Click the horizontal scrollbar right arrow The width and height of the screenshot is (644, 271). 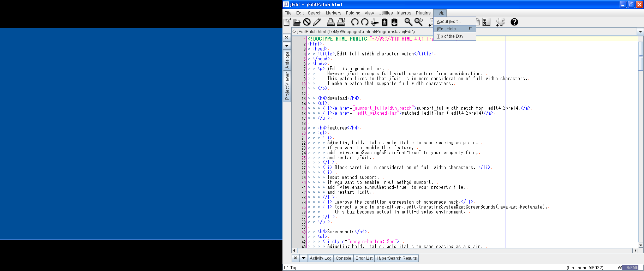click(635, 251)
